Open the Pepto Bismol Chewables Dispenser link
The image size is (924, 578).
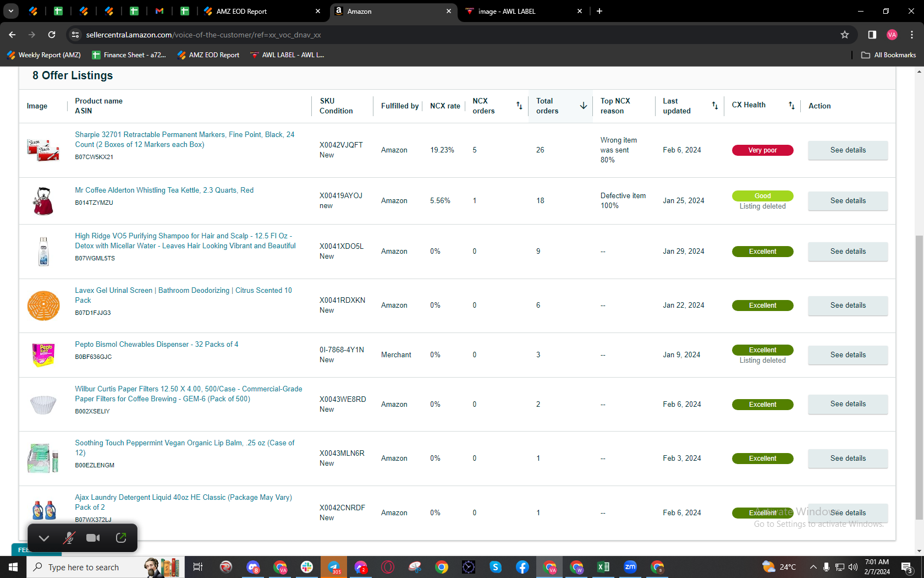tap(157, 344)
